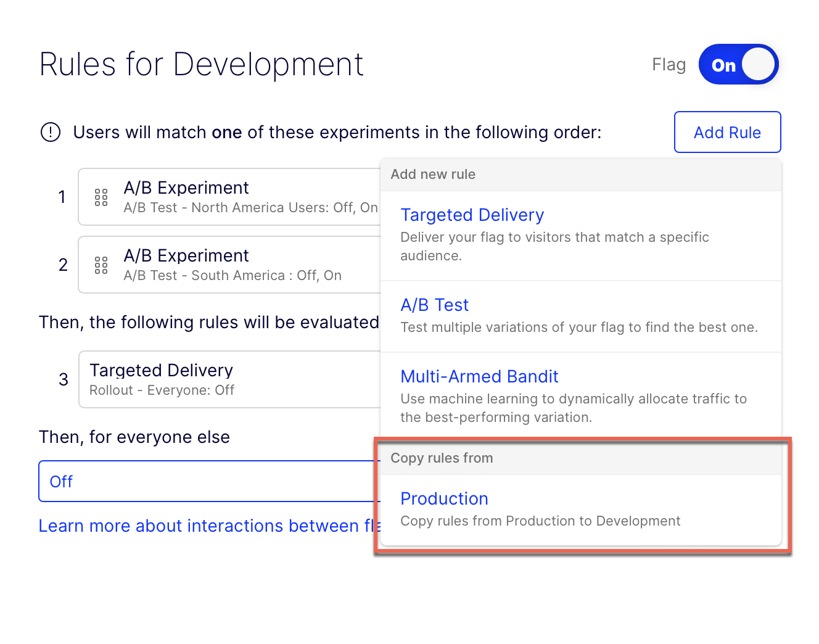Click the 'Flag' label next to toggle

tap(669, 64)
